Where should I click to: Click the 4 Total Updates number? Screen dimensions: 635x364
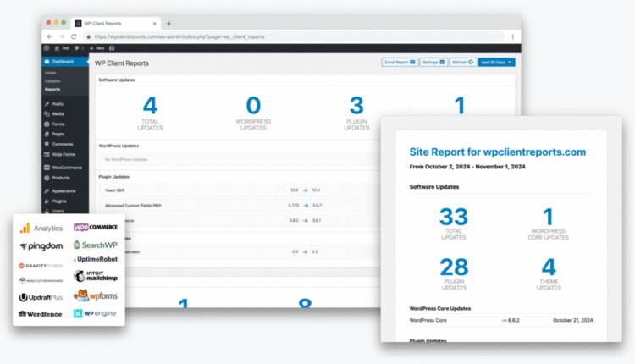point(150,106)
